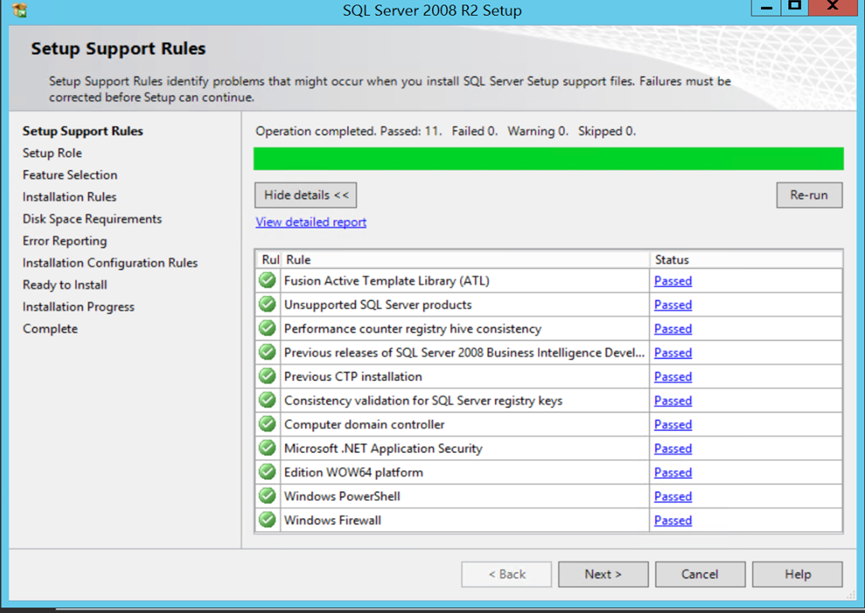
Task: Click check icon beside Previous CTP installation
Action: coord(267,376)
